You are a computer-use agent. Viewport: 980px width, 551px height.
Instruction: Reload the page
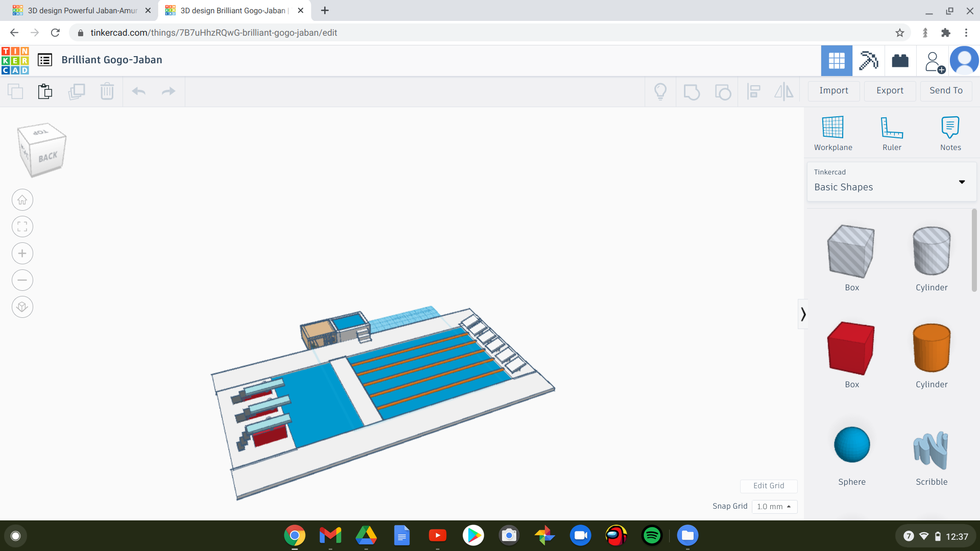(55, 33)
